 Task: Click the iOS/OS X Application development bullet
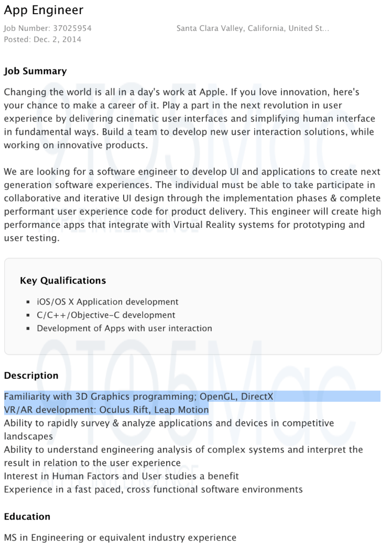point(107,302)
